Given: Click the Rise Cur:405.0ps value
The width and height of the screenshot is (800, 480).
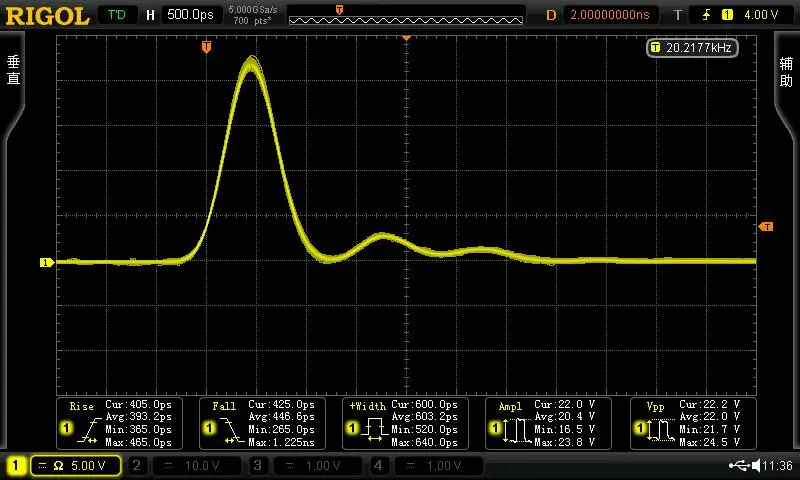Looking at the screenshot, I should (x=138, y=405).
